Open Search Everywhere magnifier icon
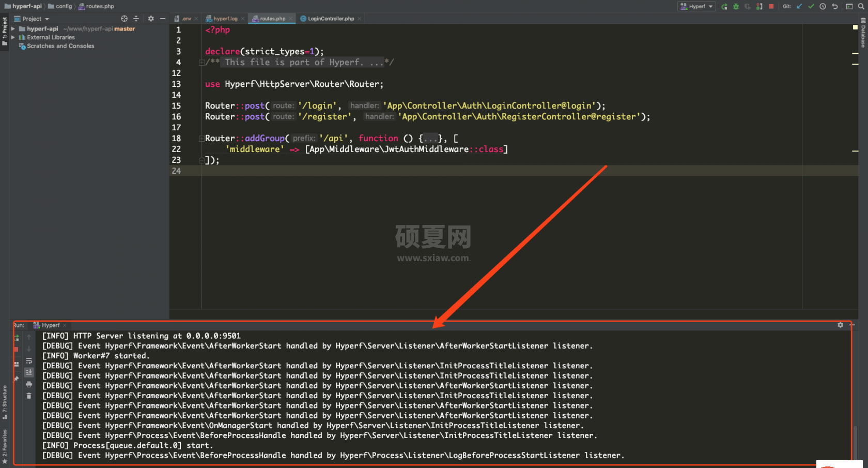The image size is (868, 468). coord(862,6)
